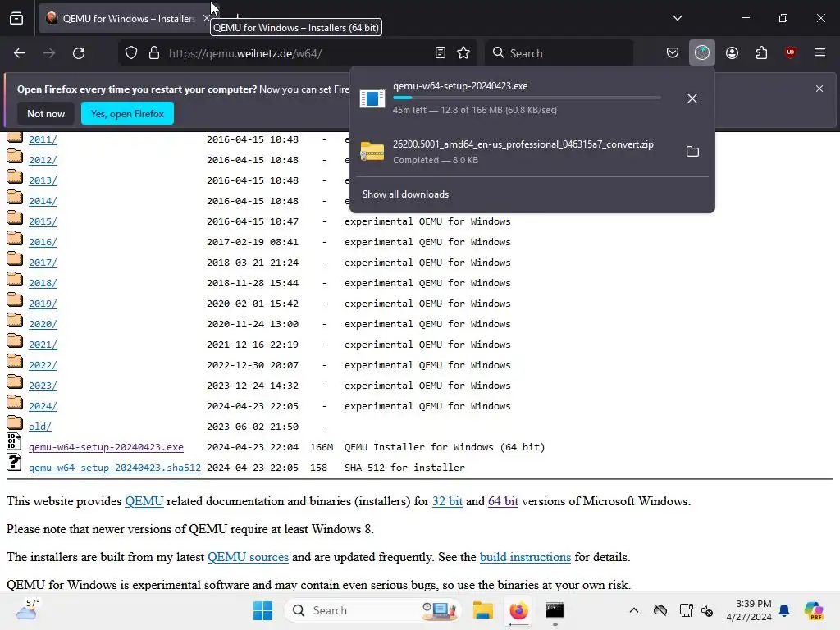Open the weather widget showing 57°

[27, 609]
